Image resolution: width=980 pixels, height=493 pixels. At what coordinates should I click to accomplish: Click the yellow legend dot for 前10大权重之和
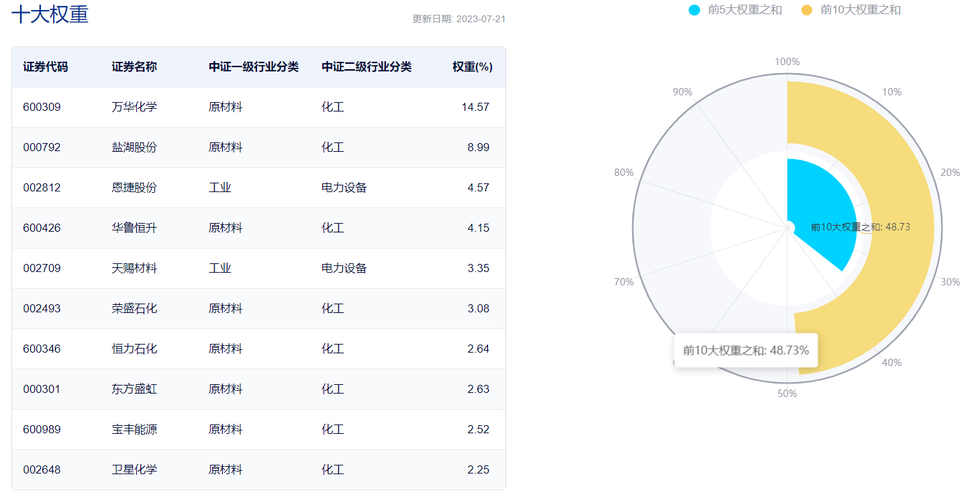pyautogui.click(x=807, y=10)
